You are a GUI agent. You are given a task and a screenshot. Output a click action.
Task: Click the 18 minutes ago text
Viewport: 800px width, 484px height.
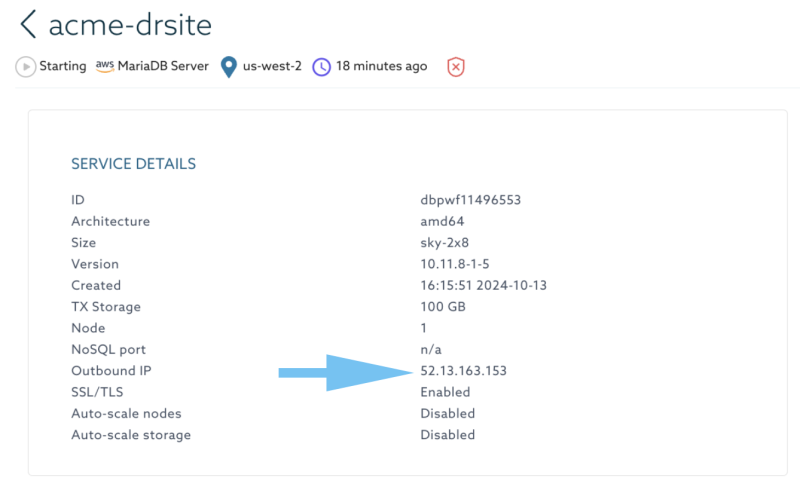(x=382, y=66)
